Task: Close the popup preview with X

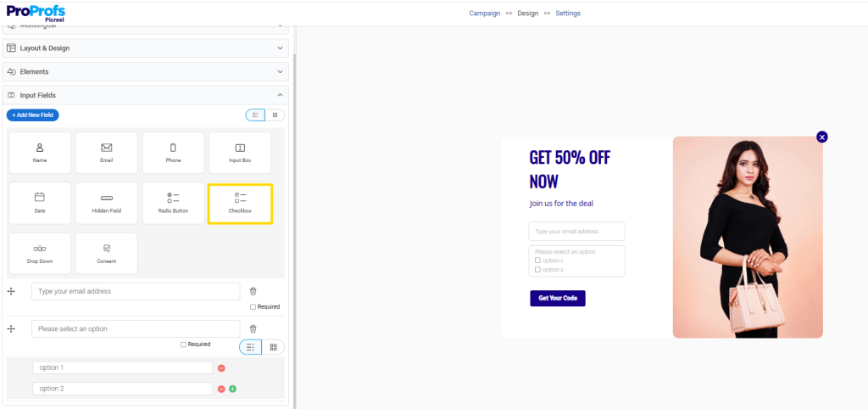Action: tap(822, 137)
